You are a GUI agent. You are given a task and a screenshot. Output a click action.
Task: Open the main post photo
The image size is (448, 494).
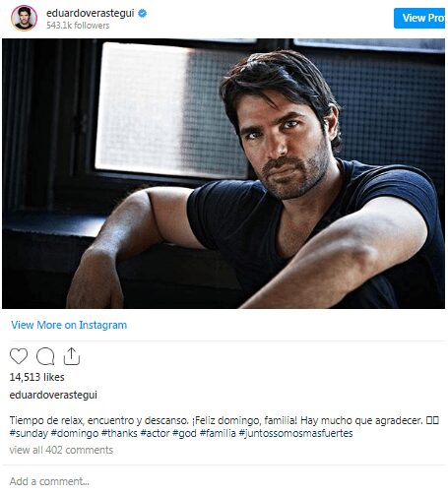[x=224, y=173]
